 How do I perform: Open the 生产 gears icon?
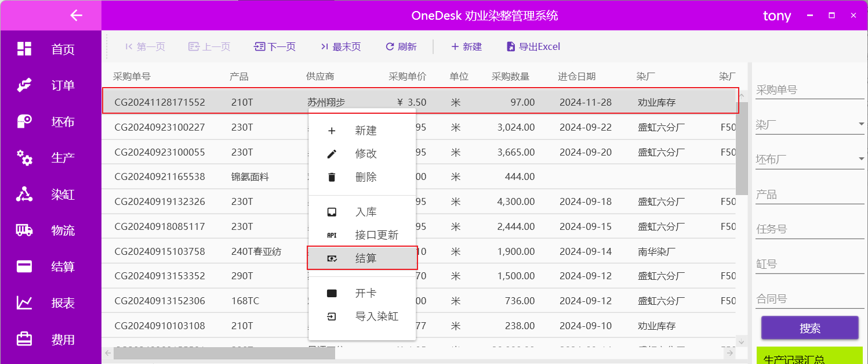point(24,158)
